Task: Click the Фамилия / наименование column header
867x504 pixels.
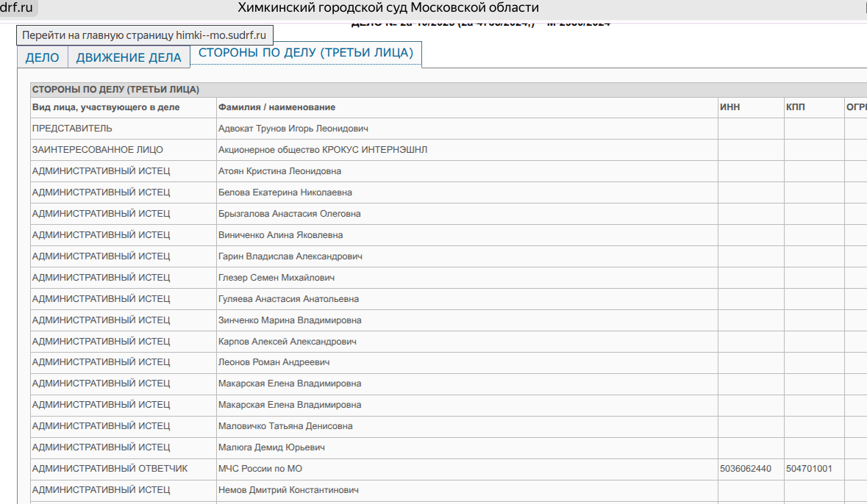Action: [x=276, y=107]
